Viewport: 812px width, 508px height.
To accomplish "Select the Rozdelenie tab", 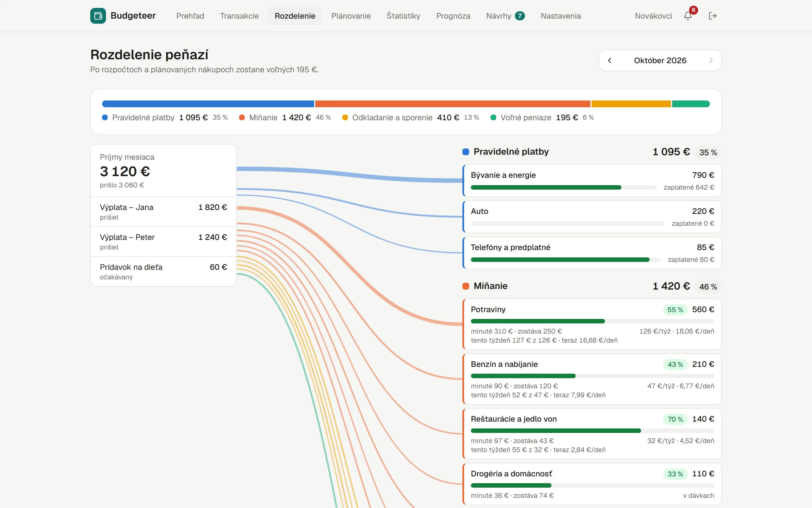I will pos(295,16).
